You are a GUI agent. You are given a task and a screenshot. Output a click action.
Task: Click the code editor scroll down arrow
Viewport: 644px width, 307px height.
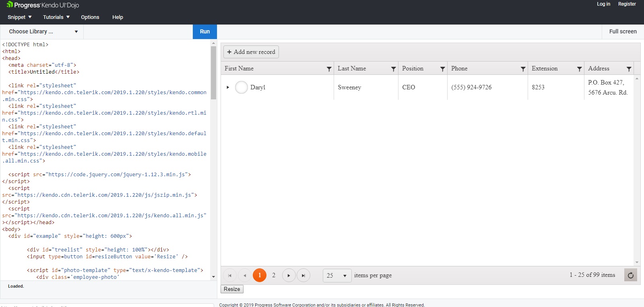point(213,277)
